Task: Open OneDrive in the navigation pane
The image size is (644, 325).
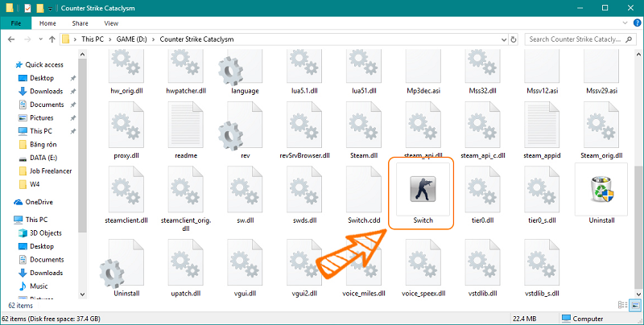Action: coord(39,202)
